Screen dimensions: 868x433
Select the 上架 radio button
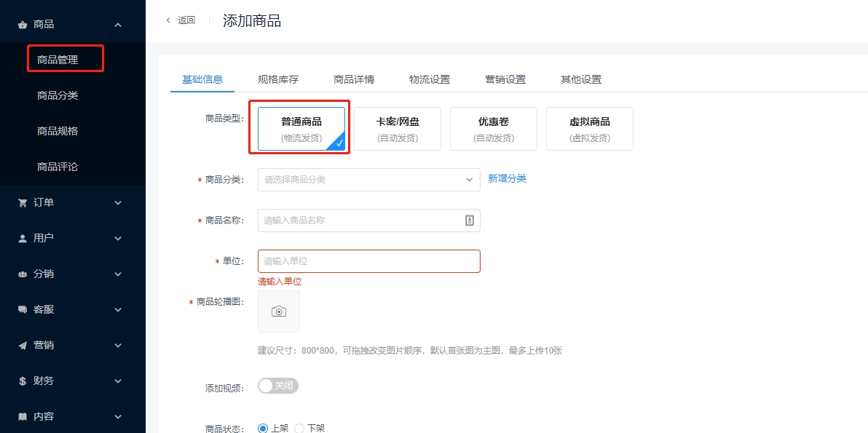tap(263, 429)
